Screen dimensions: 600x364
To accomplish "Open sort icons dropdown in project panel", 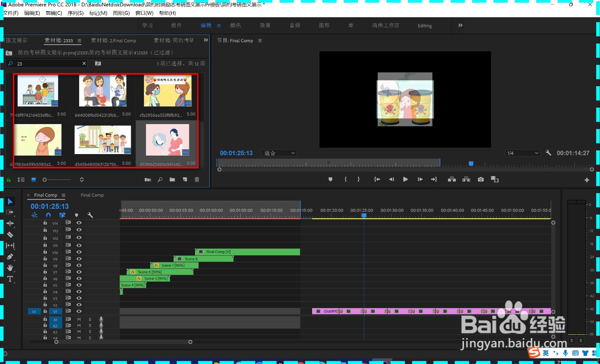I will click(x=82, y=180).
